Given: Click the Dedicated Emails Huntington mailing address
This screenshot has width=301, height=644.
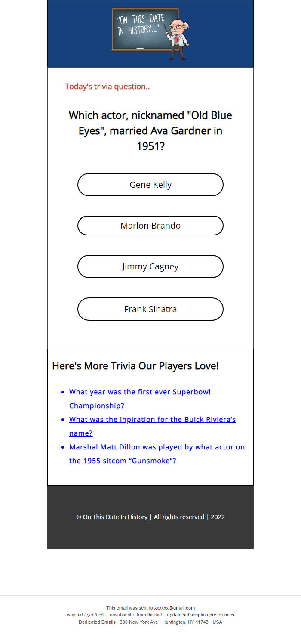Looking at the screenshot, I should [150, 622].
